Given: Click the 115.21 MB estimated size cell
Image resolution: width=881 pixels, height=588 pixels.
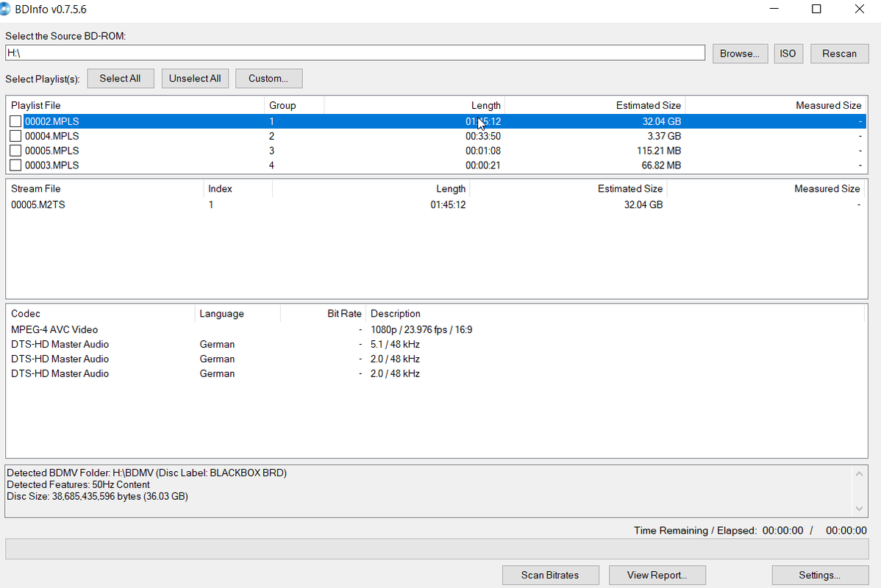Looking at the screenshot, I should click(658, 151).
